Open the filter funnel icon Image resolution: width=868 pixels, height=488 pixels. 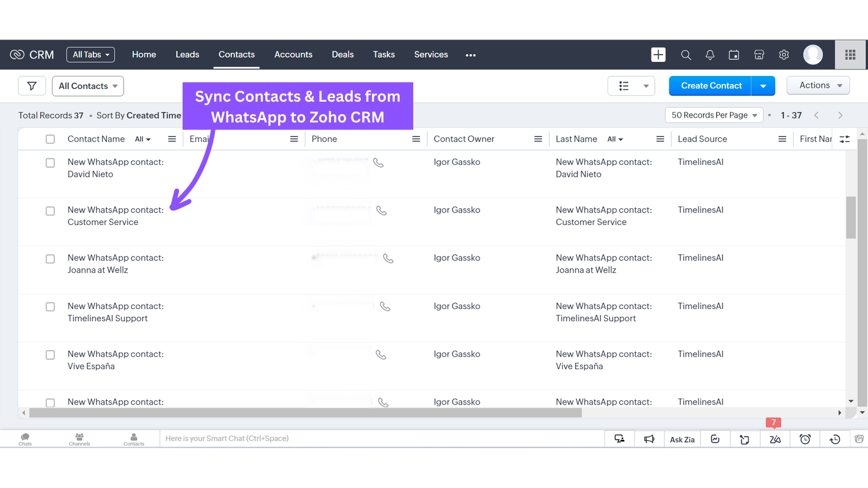(x=32, y=85)
